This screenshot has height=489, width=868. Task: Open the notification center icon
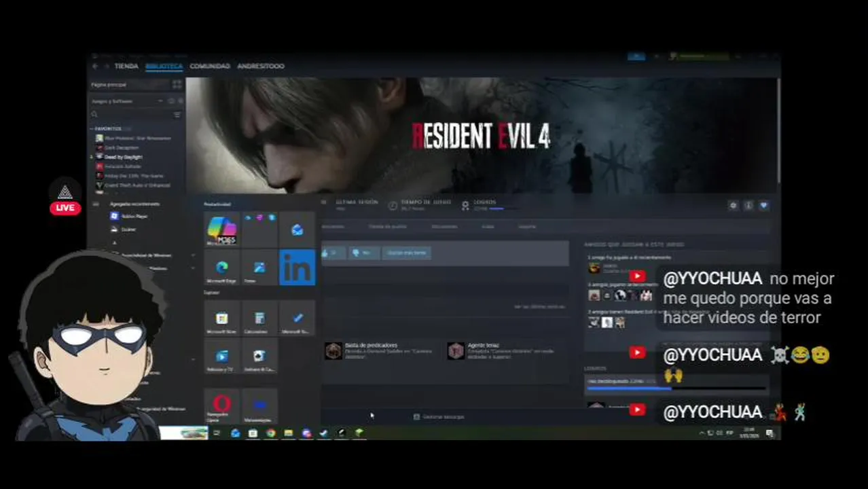point(770,433)
